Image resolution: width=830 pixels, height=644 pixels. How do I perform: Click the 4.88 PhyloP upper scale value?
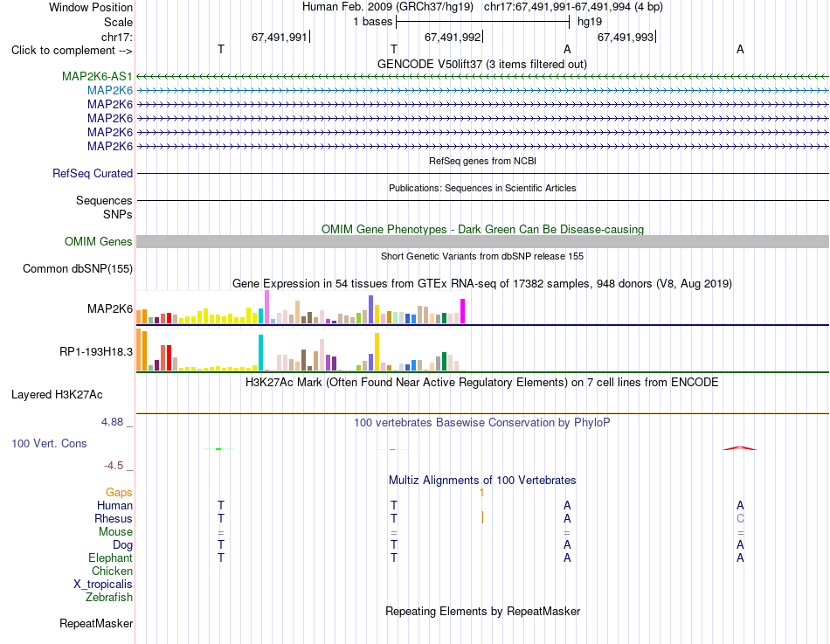click(112, 422)
